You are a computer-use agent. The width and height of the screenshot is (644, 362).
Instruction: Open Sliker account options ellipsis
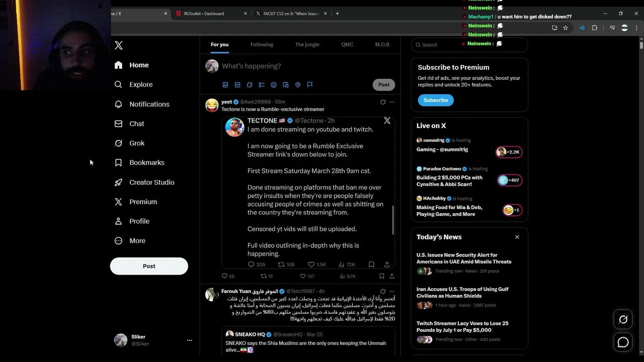tap(190, 340)
